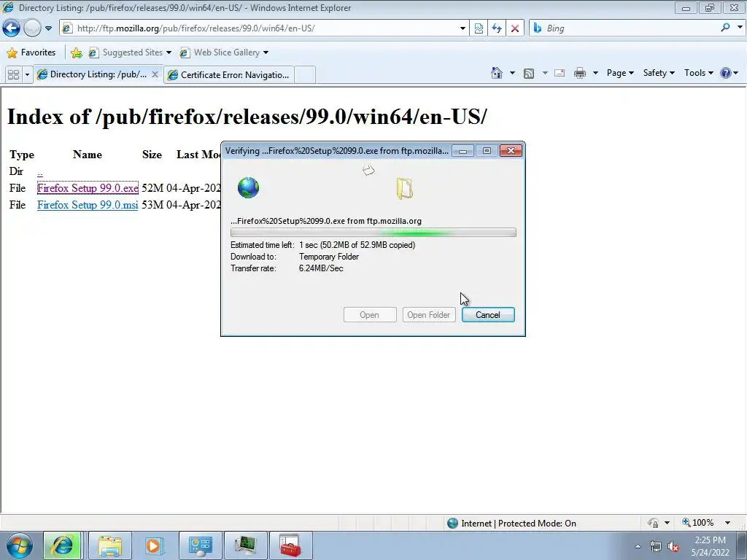Click the Home icon in command bar
Viewport: 747px width, 560px height.
[496, 73]
